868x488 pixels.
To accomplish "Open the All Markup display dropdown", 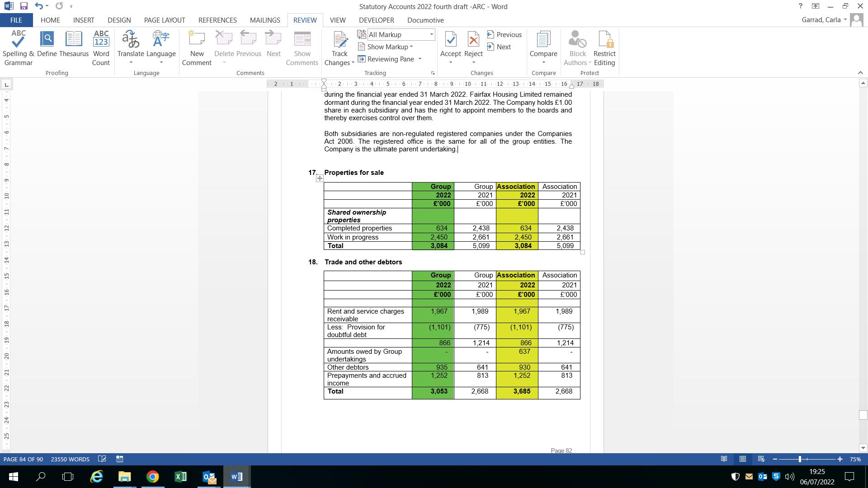I will (431, 35).
